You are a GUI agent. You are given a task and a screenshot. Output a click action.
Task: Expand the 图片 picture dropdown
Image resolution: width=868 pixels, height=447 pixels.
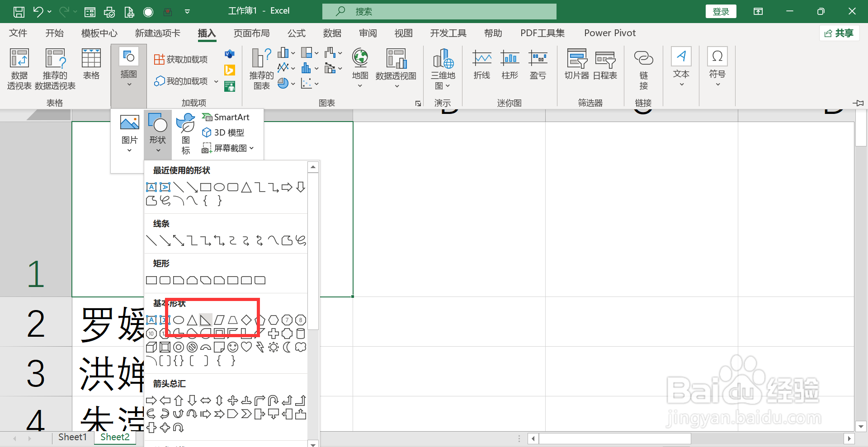coord(129,150)
